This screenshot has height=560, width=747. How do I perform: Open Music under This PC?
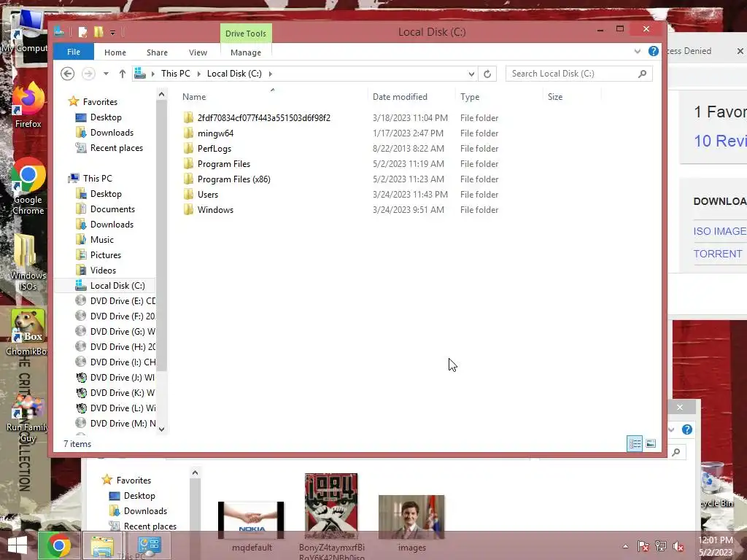pos(102,239)
